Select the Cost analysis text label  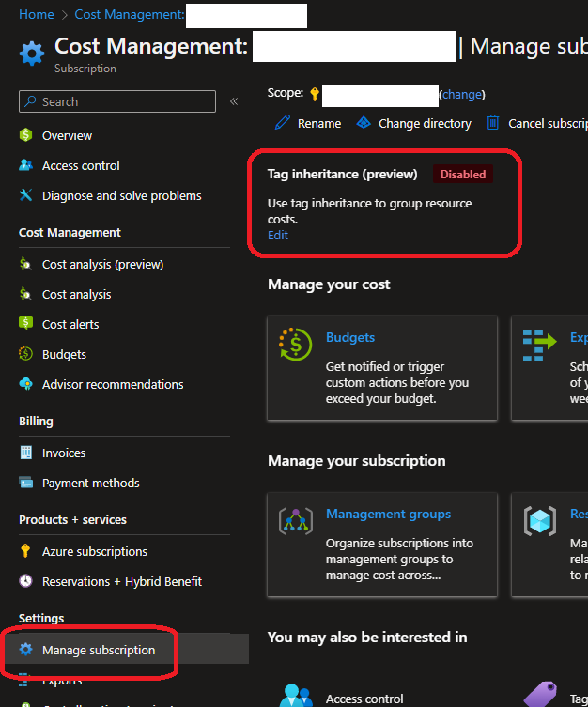click(x=77, y=295)
